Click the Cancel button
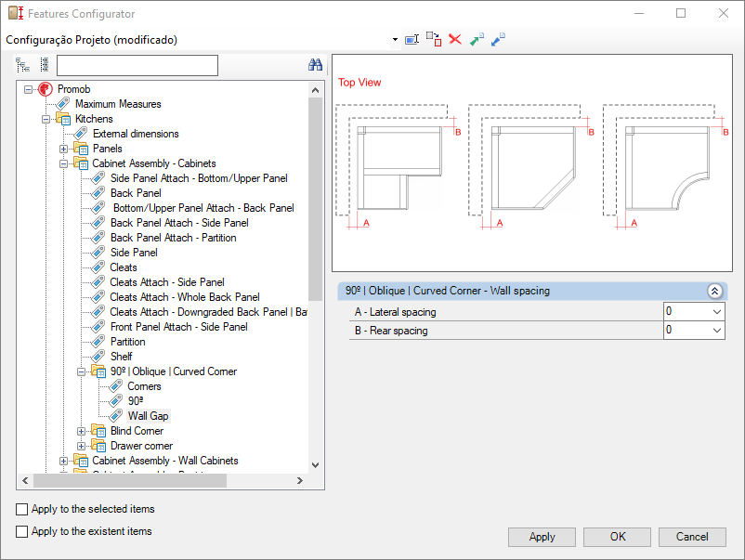The width and height of the screenshot is (745, 560). (x=692, y=537)
